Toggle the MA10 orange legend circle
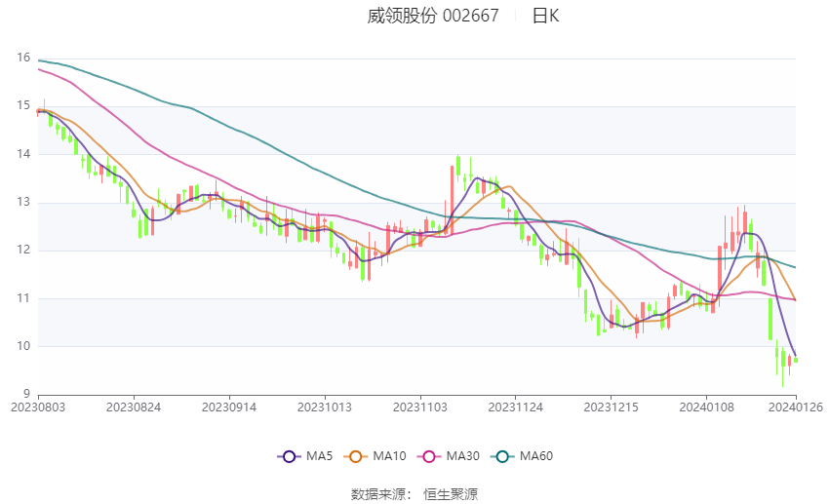The width and height of the screenshot is (829, 504). 355,456
